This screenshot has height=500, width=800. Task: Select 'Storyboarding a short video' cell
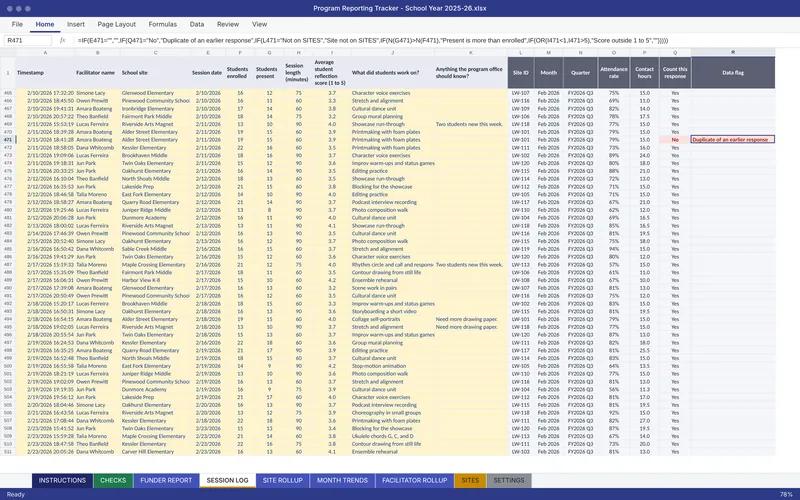click(x=393, y=311)
